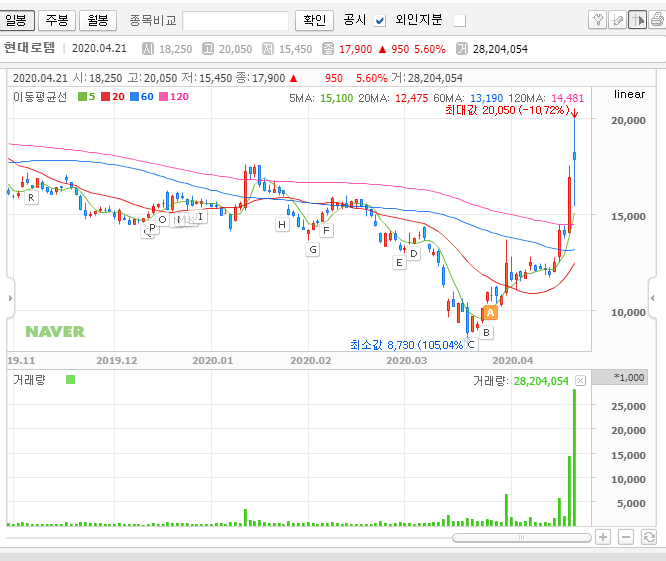This screenshot has height=561, width=666.
Task: Click the 20MA value 12,475
Action: coord(412,98)
